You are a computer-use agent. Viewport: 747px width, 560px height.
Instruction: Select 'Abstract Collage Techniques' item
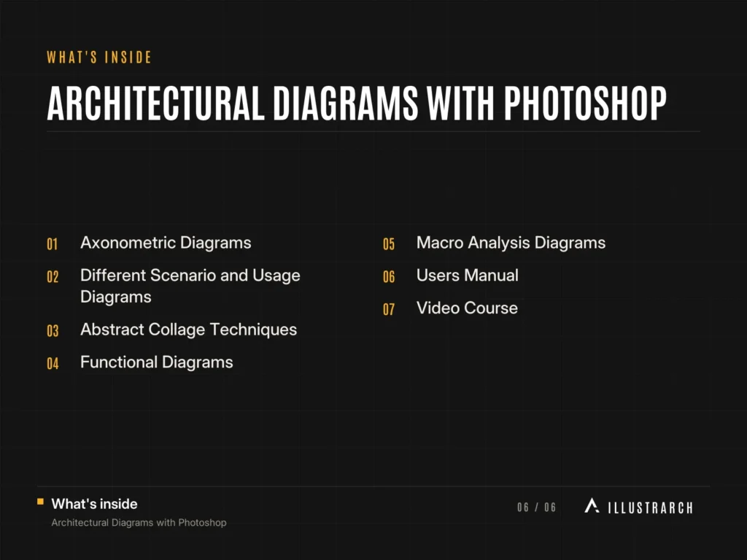189,330
